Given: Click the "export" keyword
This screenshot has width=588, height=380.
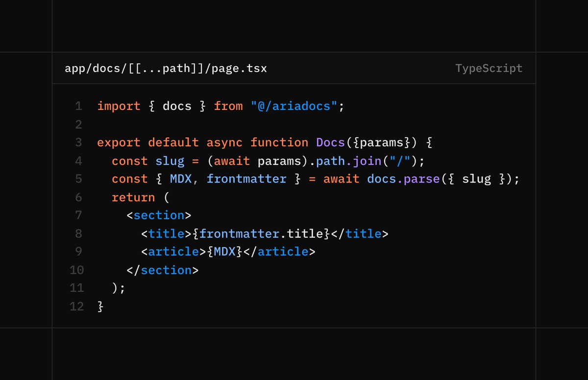Looking at the screenshot, I should tap(119, 143).
